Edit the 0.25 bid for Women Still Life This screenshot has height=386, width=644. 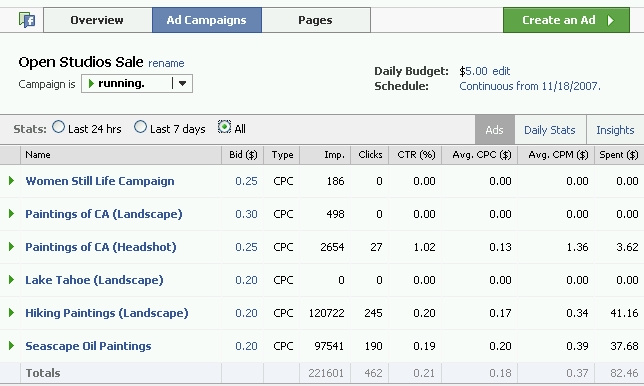pyautogui.click(x=246, y=181)
